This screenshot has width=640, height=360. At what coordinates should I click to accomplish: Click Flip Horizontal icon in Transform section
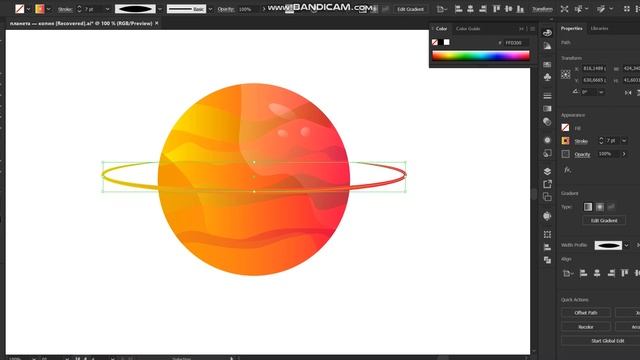coord(628,93)
